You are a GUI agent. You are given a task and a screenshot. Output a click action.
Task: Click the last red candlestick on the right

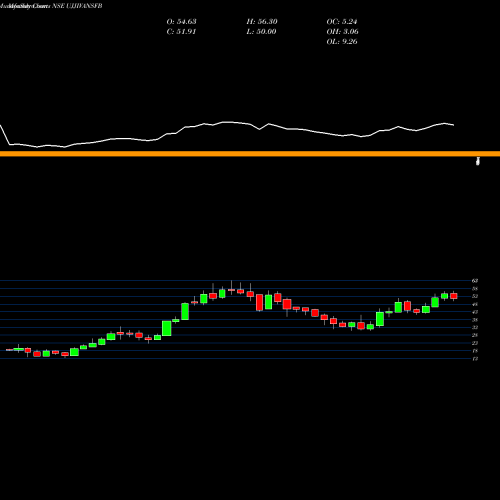click(454, 296)
